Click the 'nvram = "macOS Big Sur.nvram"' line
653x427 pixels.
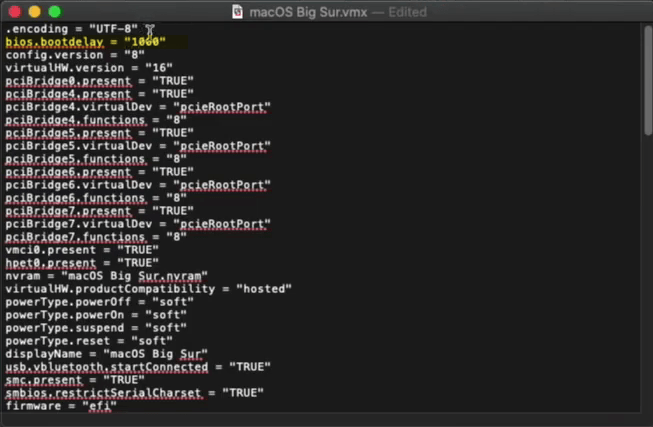(x=106, y=276)
